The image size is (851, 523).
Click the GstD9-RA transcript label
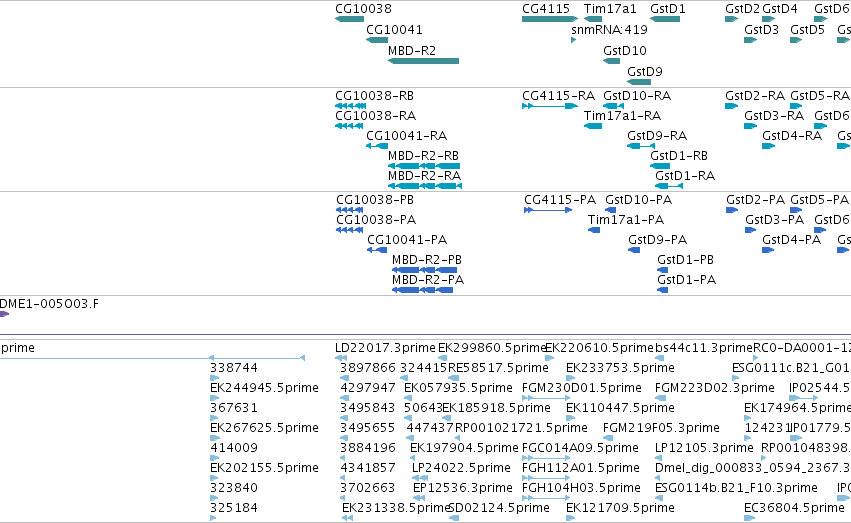coord(657,136)
